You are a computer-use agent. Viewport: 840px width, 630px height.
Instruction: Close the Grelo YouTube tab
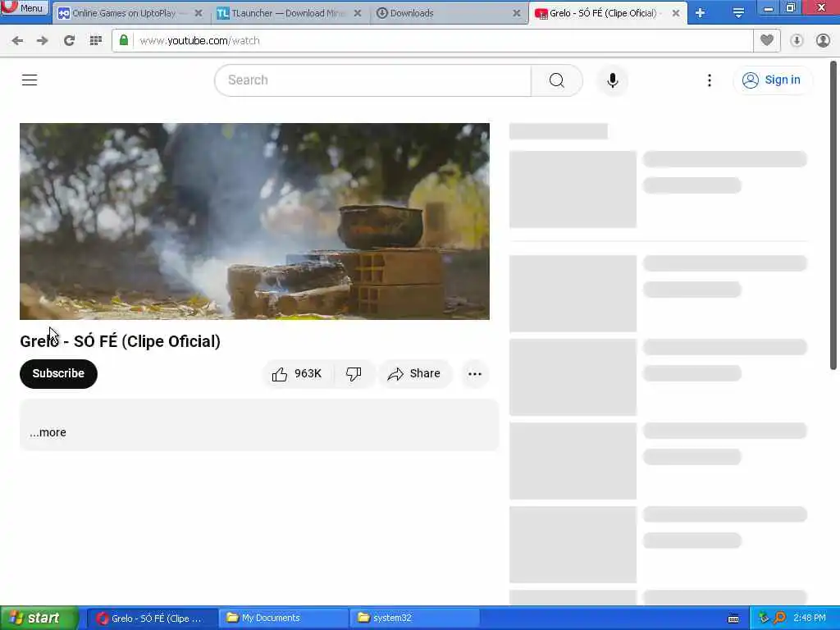pyautogui.click(x=676, y=13)
